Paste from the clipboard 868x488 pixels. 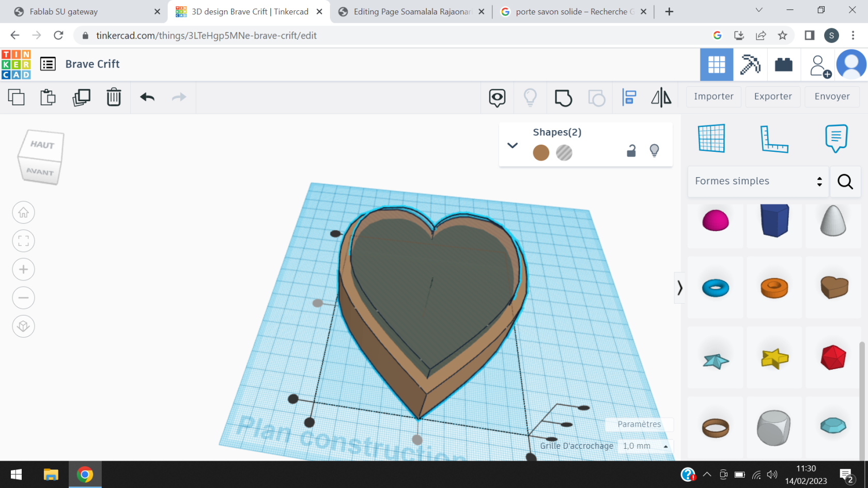pos(48,97)
